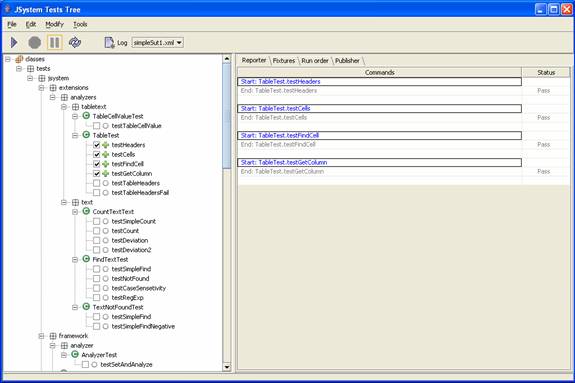
Task: Uncheck the testFindCell checkbox
Action: point(96,164)
